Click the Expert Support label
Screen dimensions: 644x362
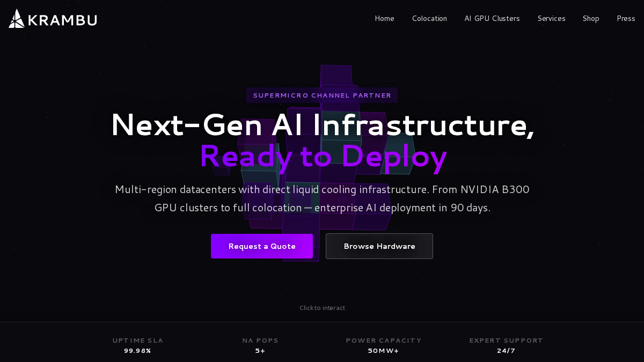(506, 341)
